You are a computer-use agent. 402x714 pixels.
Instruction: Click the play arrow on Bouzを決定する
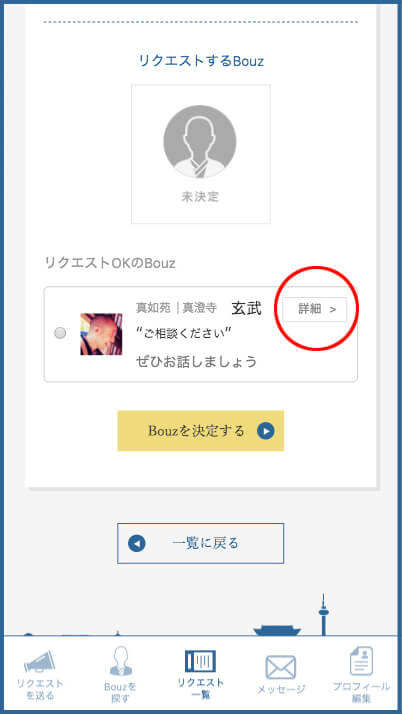click(x=265, y=430)
